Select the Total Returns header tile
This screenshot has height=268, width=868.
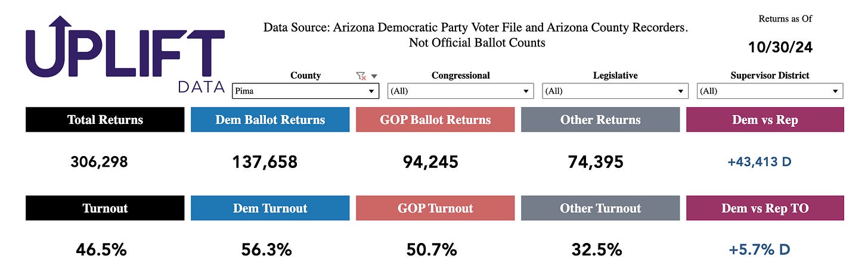pyautogui.click(x=105, y=120)
